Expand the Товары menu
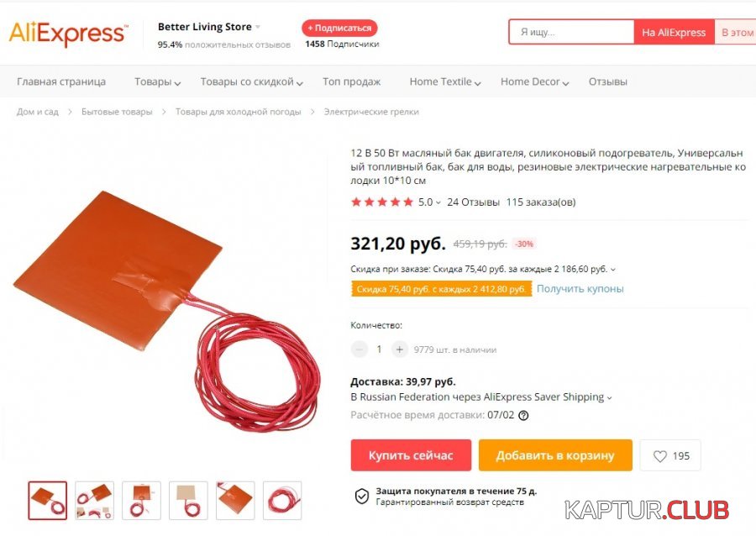 [157, 82]
